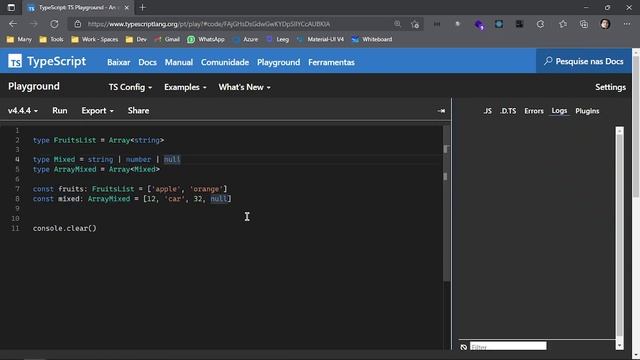This screenshot has height=360, width=640.
Task: Click the clear logs icon beside Filter
Action: (464, 347)
